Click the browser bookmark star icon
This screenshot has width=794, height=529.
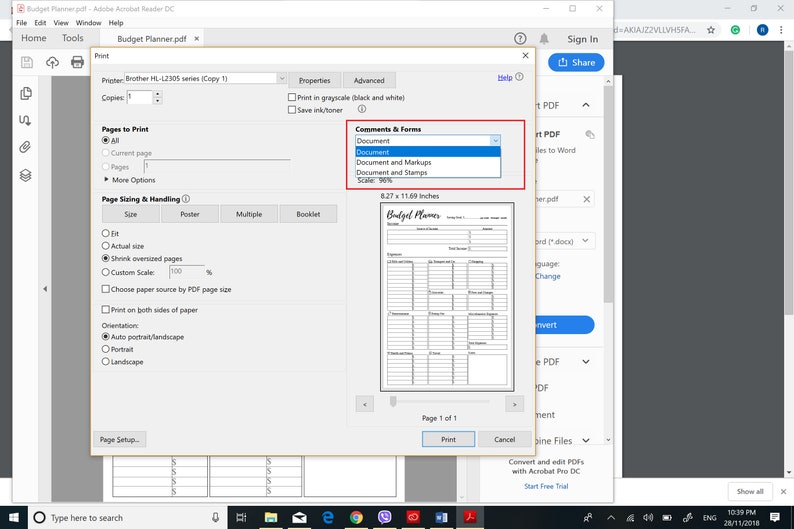711,30
